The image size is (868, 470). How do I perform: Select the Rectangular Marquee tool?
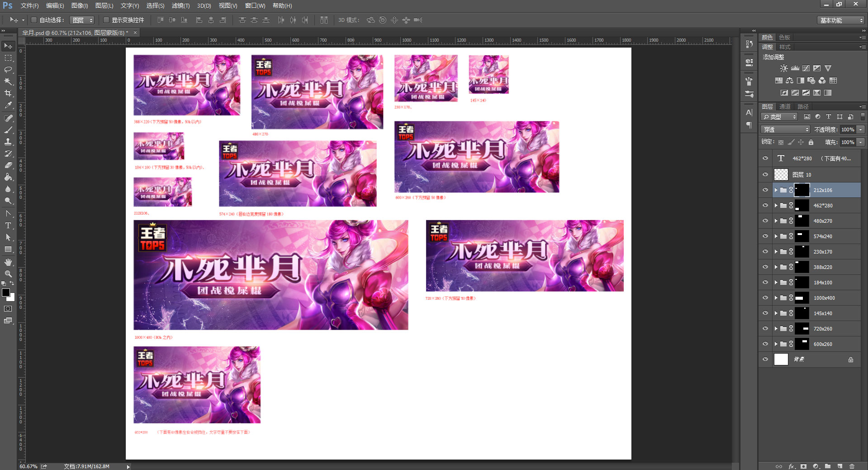pyautogui.click(x=8, y=58)
